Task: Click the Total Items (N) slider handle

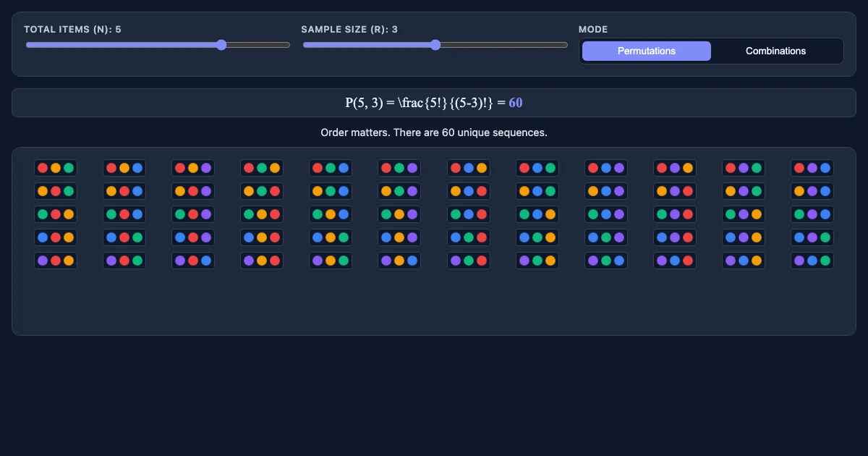Action: pyautogui.click(x=221, y=45)
